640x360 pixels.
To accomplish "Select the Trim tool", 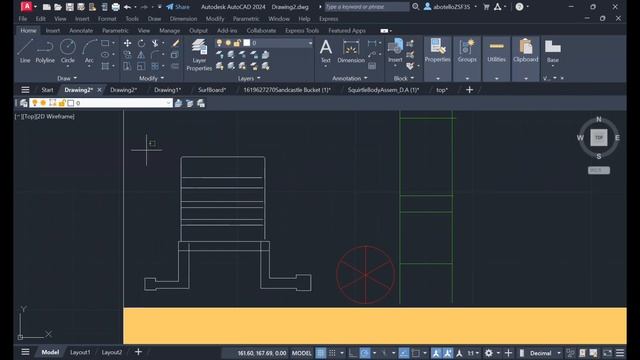I will 155,43.
